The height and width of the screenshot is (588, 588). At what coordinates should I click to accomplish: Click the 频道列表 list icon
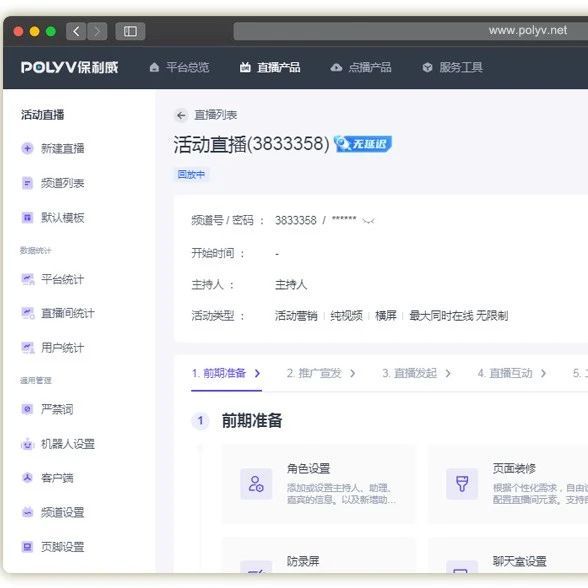pos(27,183)
